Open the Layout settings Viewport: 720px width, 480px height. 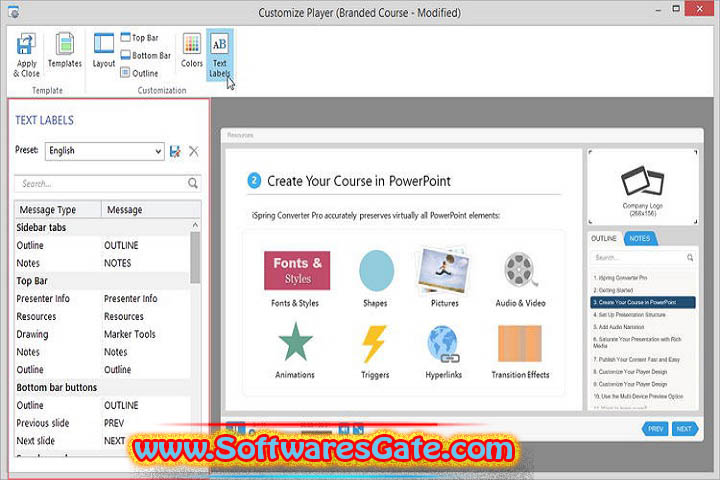tap(104, 51)
